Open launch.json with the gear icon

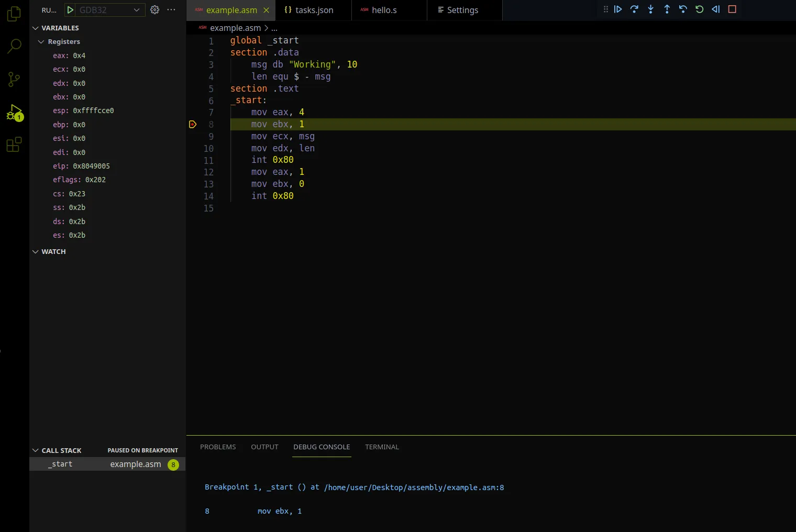(x=154, y=10)
